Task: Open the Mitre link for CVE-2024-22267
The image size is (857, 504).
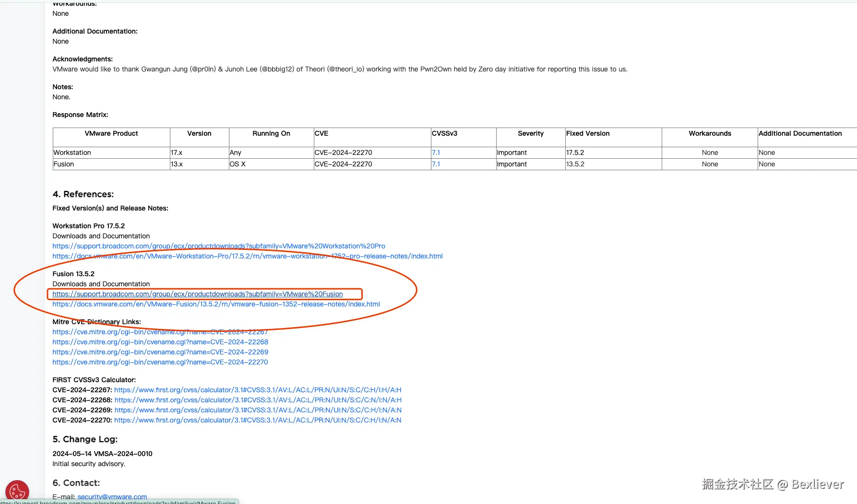Action: 160,332
